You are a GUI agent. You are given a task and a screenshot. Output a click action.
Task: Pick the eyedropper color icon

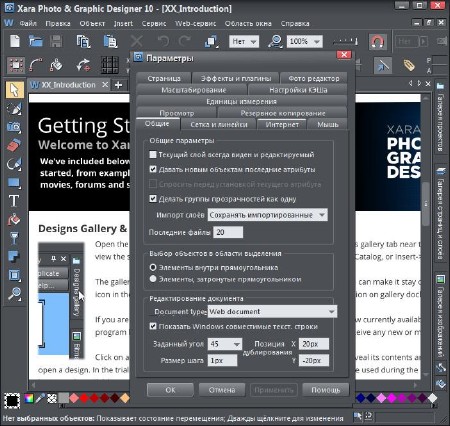pos(40,398)
